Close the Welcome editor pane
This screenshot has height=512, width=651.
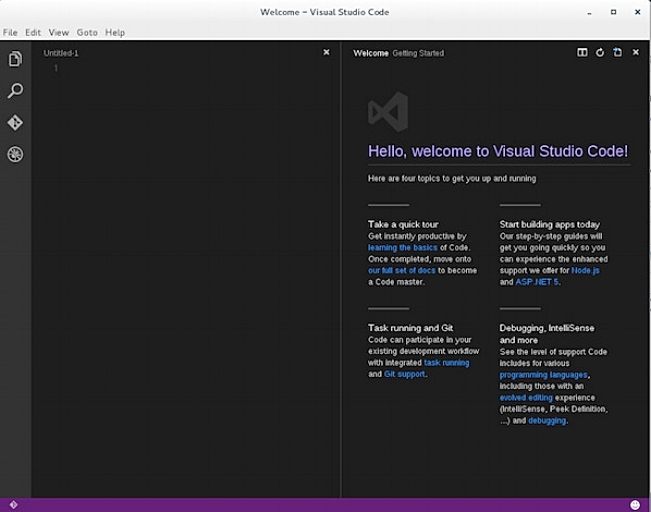click(x=636, y=52)
